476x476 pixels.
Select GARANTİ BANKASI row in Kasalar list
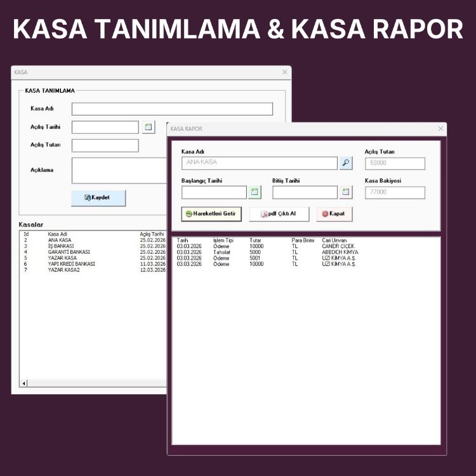[93, 252]
